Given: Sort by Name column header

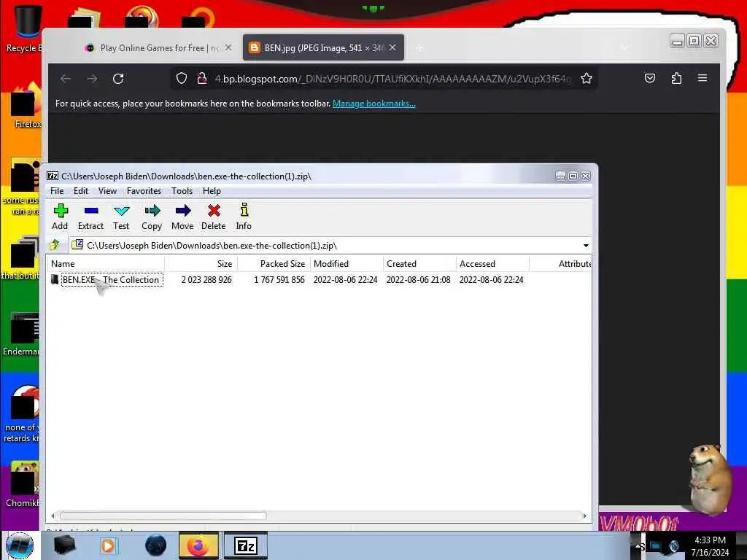Looking at the screenshot, I should [x=105, y=264].
